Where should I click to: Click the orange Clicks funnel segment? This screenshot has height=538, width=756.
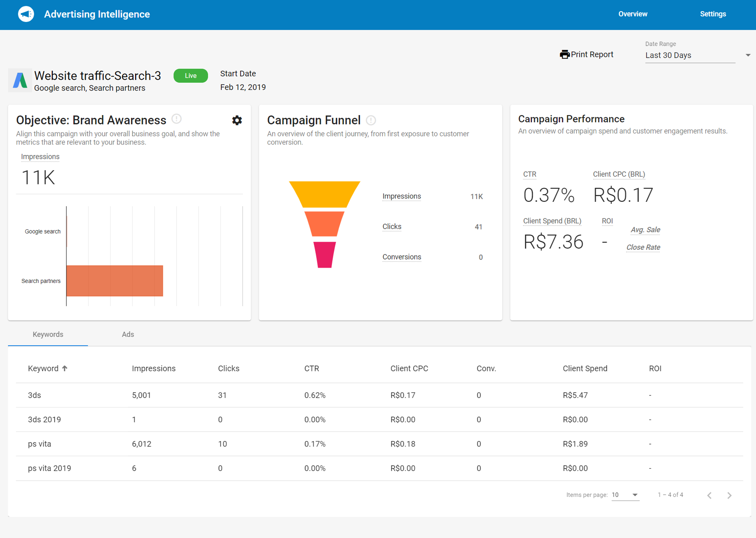(324, 224)
